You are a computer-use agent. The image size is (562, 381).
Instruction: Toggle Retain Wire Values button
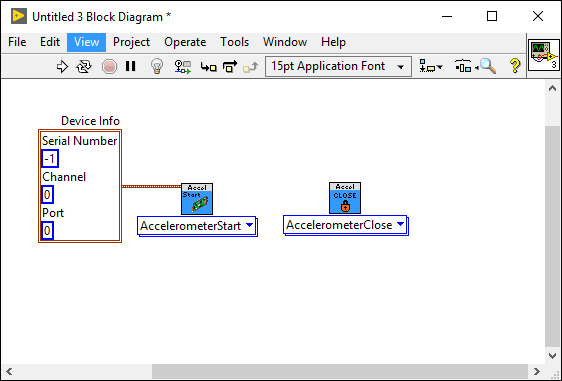point(183,67)
